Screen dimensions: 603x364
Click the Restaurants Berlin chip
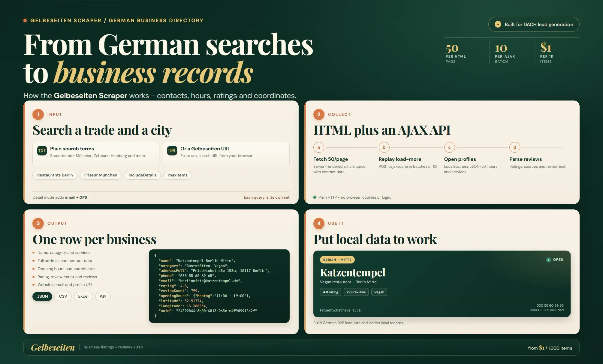[55, 175]
